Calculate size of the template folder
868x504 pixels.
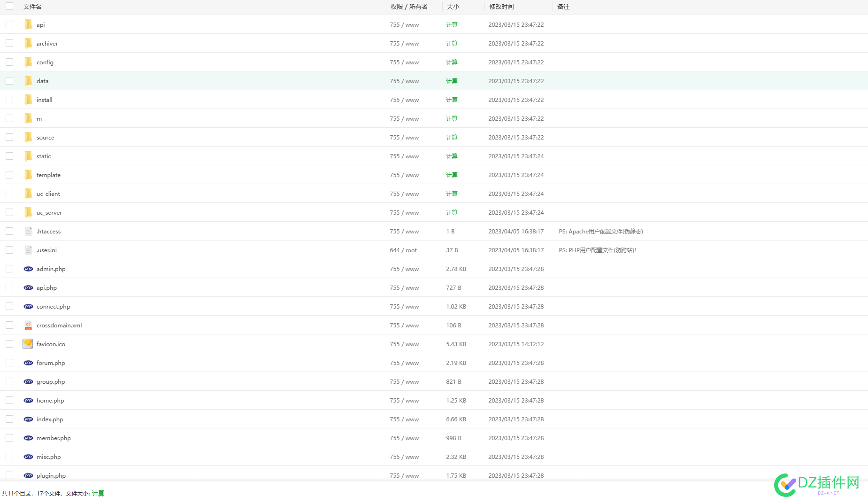[452, 175]
